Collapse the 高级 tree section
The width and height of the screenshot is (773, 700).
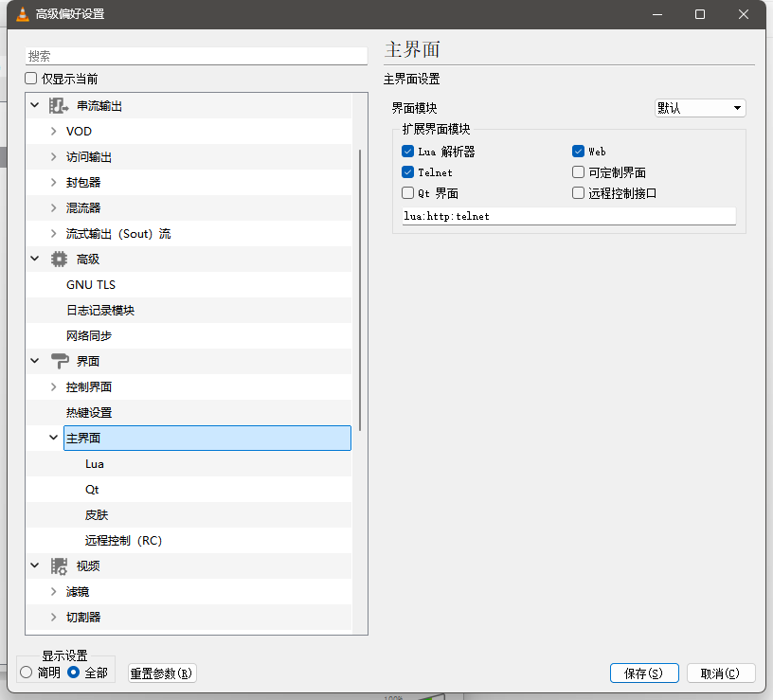[x=35, y=259]
